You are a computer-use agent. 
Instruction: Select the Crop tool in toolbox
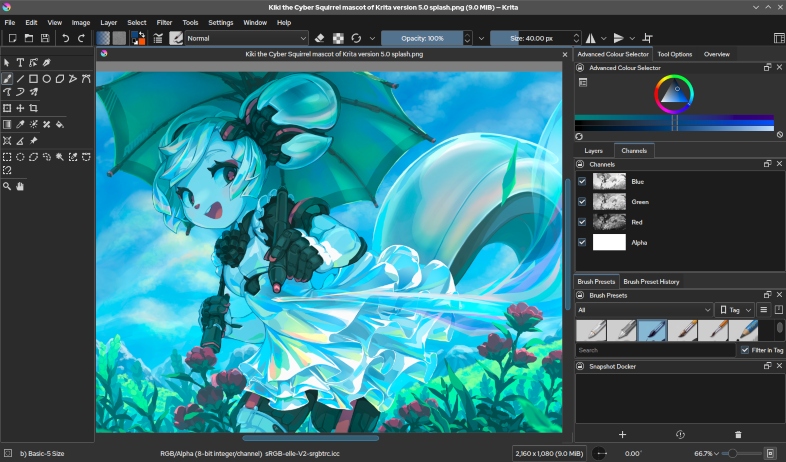pos(33,108)
